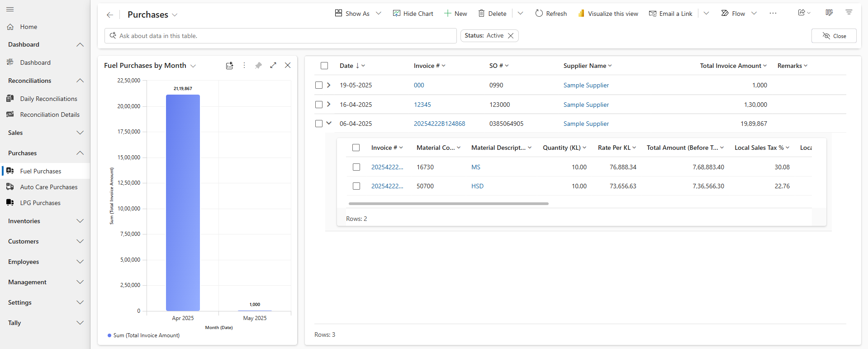Expand the Sales section in sidebar
The image size is (868, 349).
[x=45, y=133]
